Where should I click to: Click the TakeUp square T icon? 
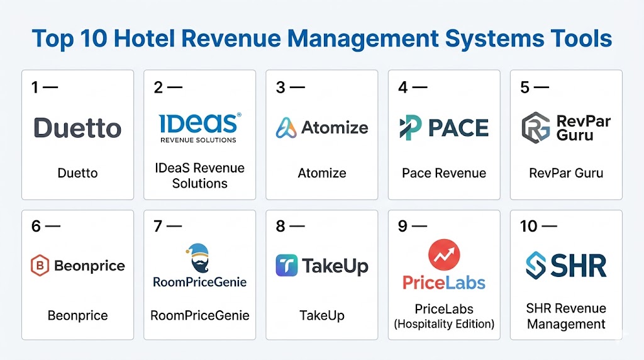[286, 266]
